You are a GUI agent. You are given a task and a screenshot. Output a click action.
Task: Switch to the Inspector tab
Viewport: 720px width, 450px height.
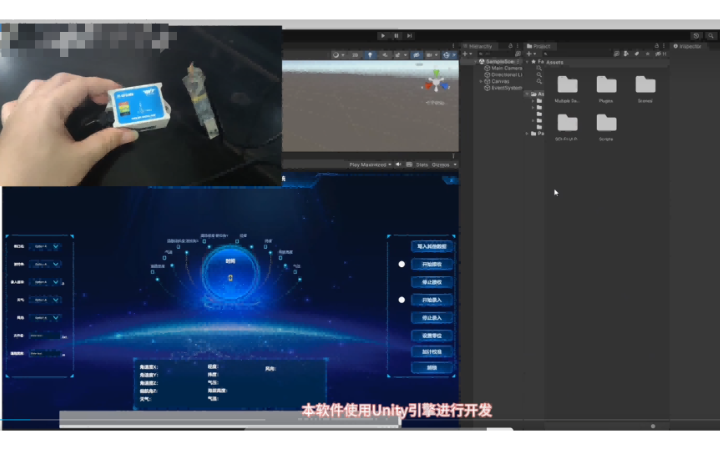[x=688, y=46]
